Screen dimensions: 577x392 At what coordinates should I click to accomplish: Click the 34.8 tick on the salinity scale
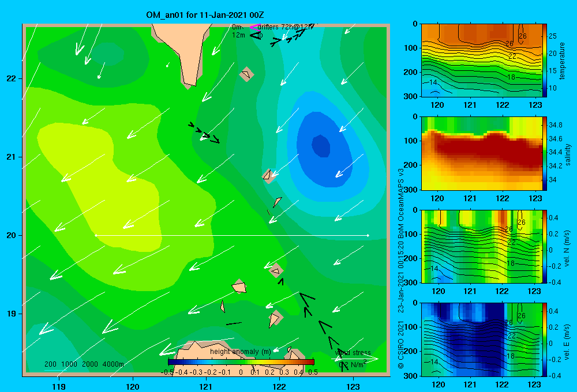555,125
